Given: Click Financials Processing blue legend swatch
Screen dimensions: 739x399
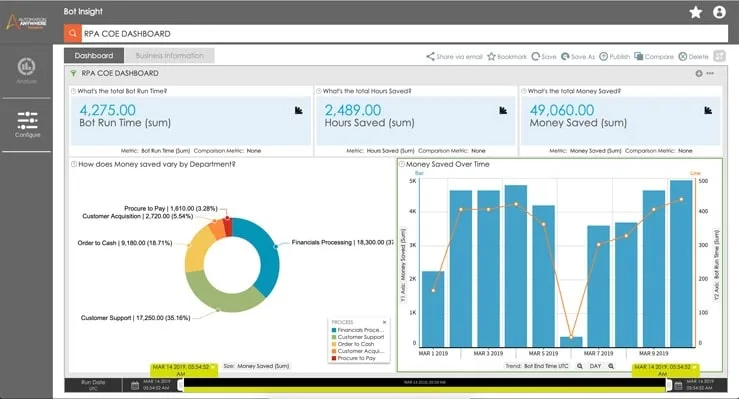Looking at the screenshot, I should pos(334,330).
